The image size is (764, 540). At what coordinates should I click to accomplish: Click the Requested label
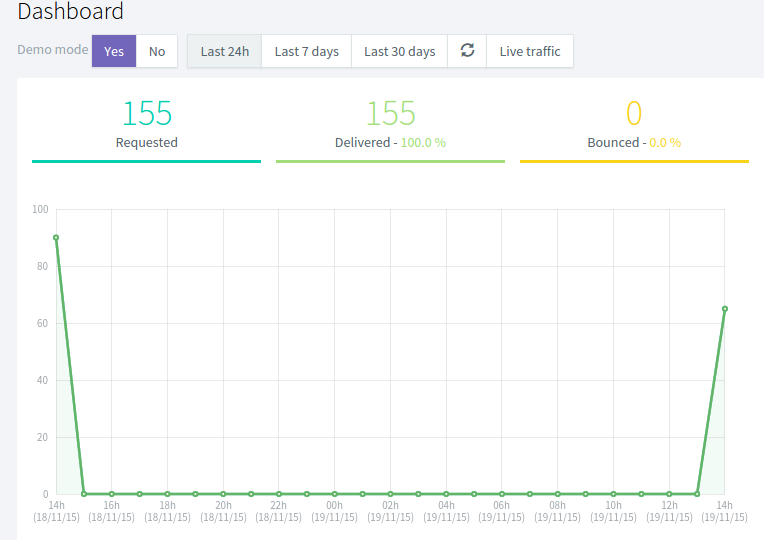click(147, 142)
